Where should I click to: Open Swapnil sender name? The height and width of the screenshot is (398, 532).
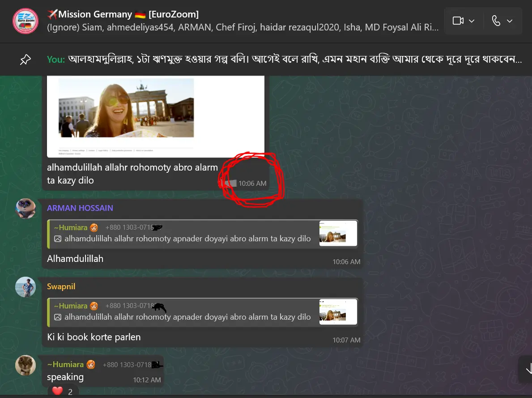tap(61, 286)
